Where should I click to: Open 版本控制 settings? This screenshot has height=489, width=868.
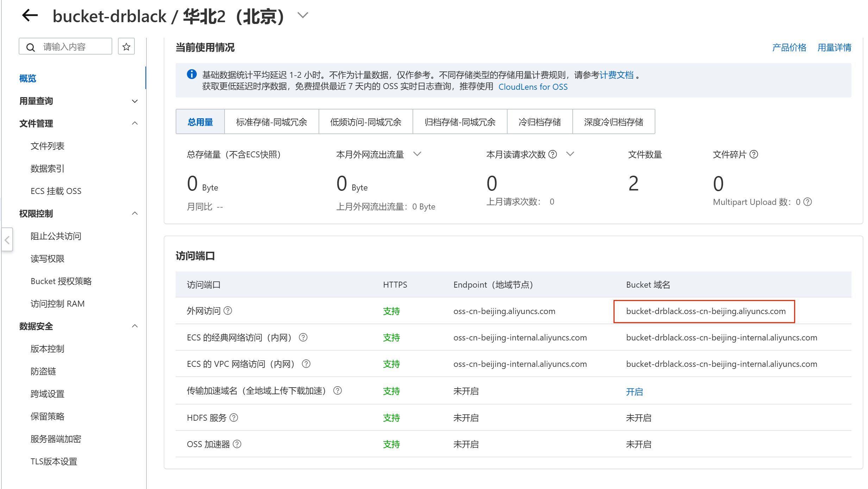[48, 349]
